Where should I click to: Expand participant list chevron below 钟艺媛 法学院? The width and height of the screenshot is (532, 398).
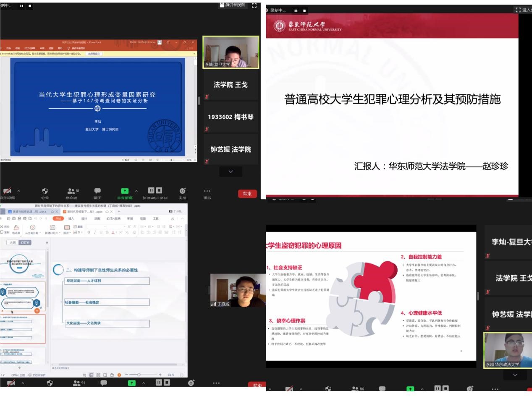click(231, 172)
